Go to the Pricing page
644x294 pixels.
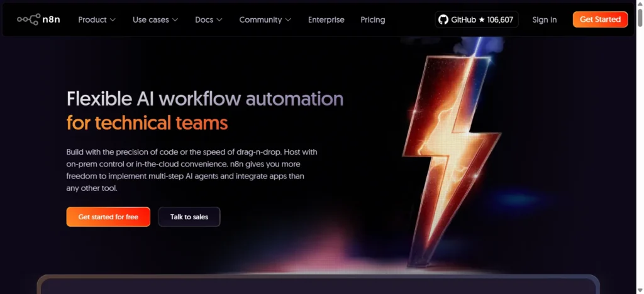[x=373, y=19]
